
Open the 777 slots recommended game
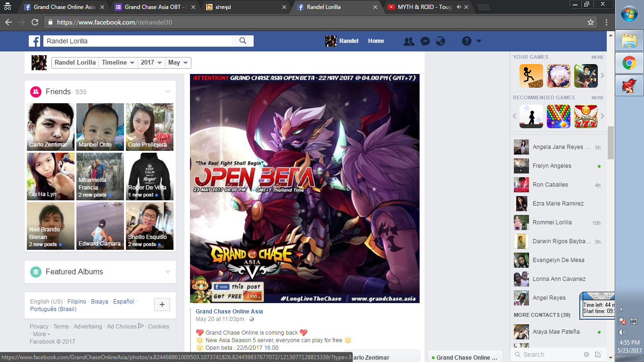[586, 116]
